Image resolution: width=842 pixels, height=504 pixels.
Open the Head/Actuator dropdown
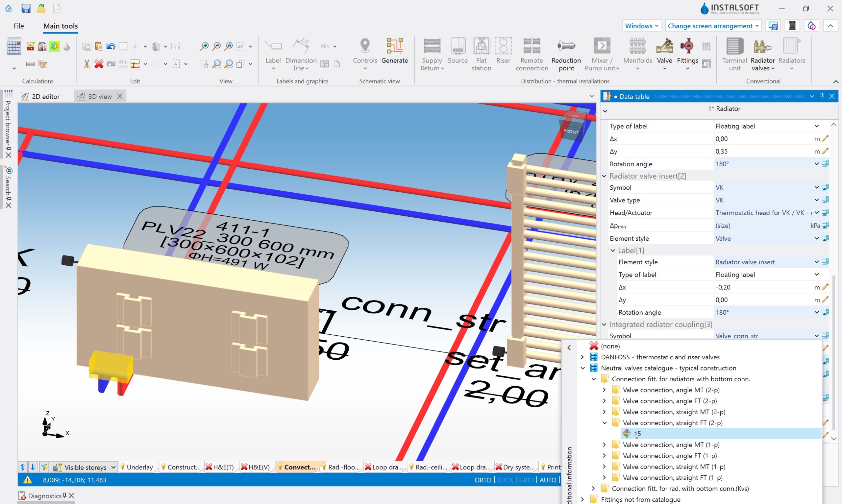816,213
